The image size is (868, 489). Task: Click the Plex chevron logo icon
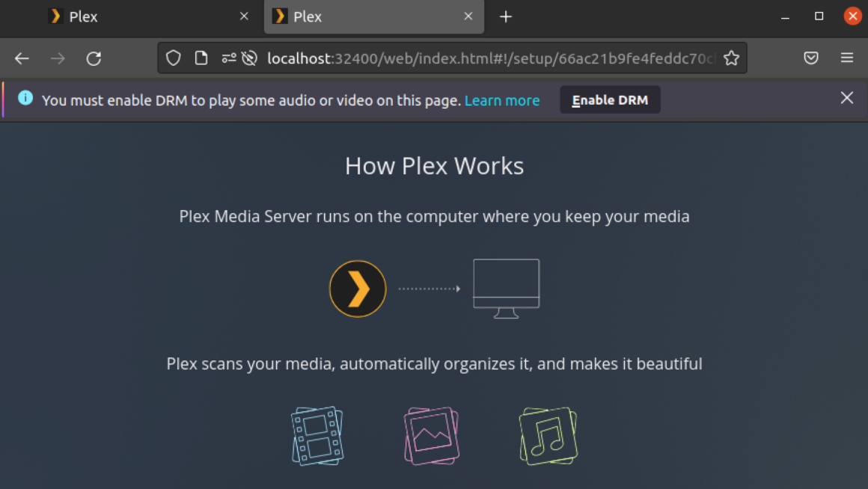pos(358,289)
